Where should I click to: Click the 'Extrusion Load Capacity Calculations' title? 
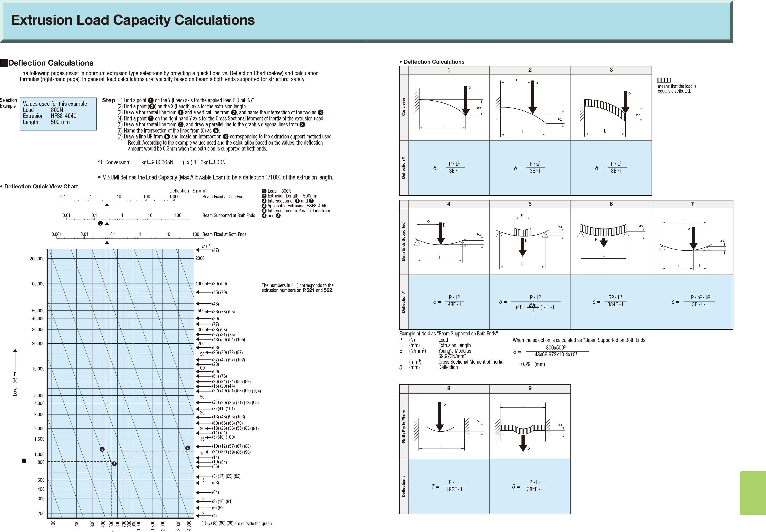tap(133, 20)
